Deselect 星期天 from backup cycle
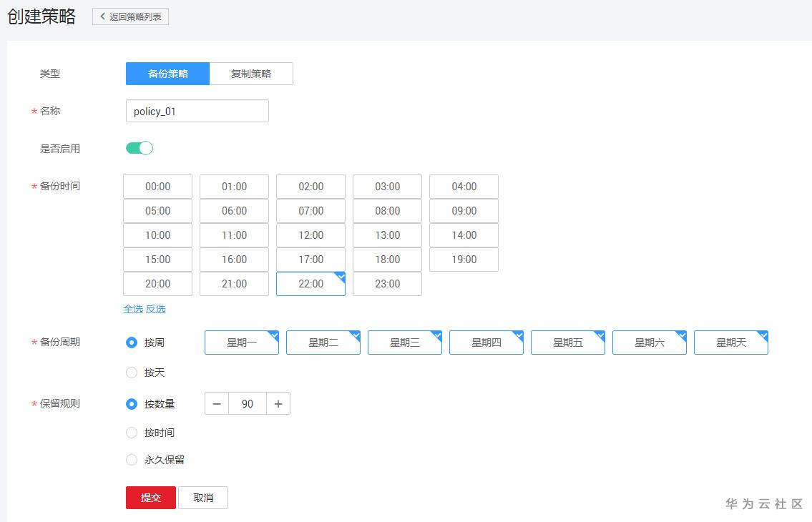Viewport: 812px width, 522px height. pyautogui.click(x=731, y=343)
